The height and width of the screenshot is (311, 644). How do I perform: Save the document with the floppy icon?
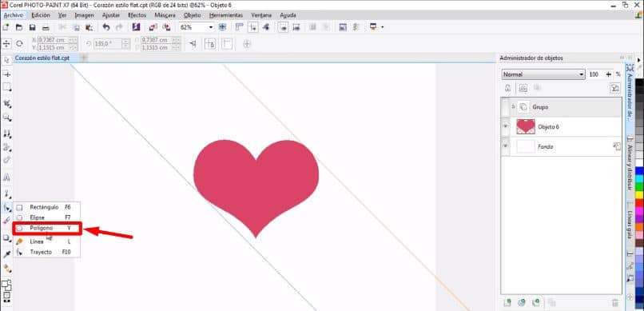pyautogui.click(x=33, y=27)
